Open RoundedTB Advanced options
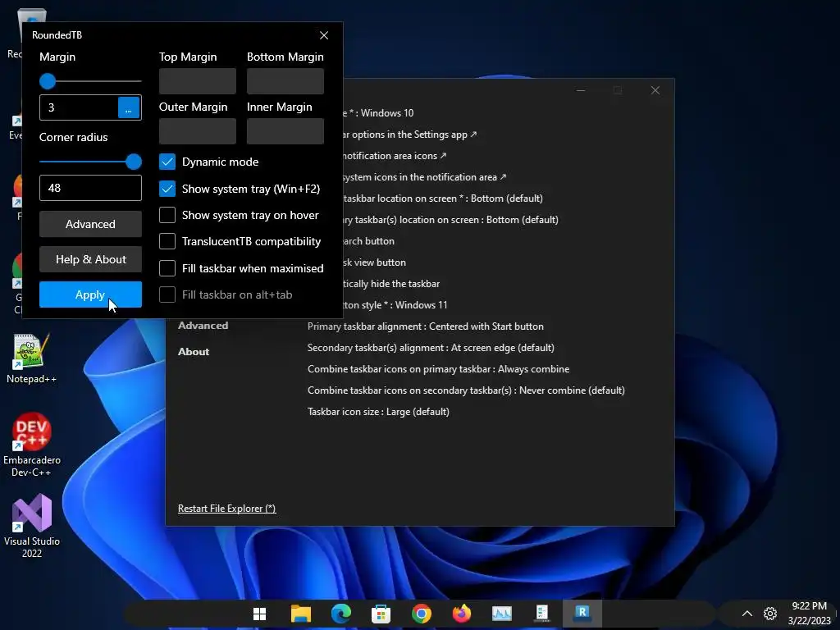 [x=90, y=224]
